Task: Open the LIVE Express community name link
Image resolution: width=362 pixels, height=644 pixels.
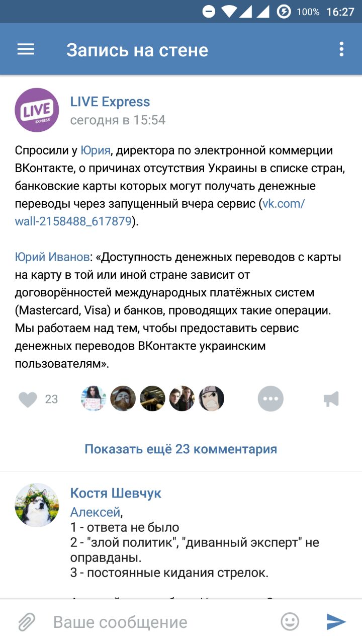Action: tap(110, 102)
